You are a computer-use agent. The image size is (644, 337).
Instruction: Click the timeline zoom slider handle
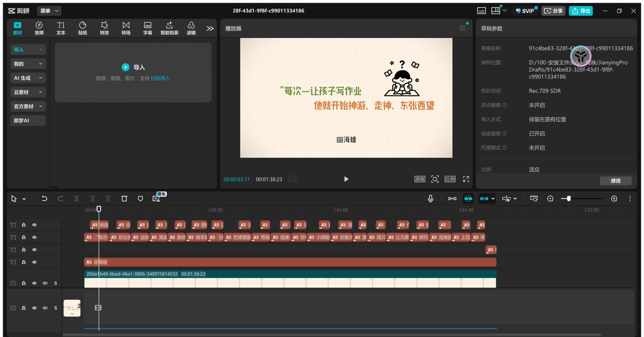coord(569,199)
